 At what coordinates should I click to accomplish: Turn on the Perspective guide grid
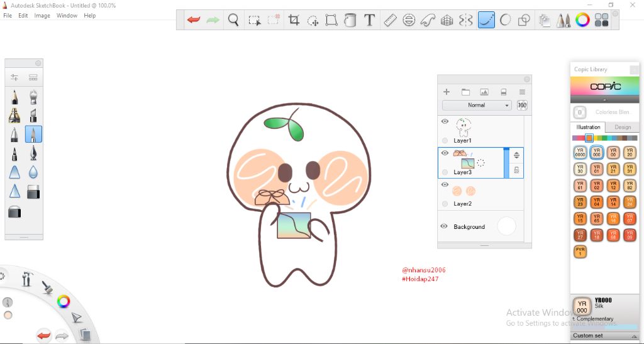(x=447, y=20)
